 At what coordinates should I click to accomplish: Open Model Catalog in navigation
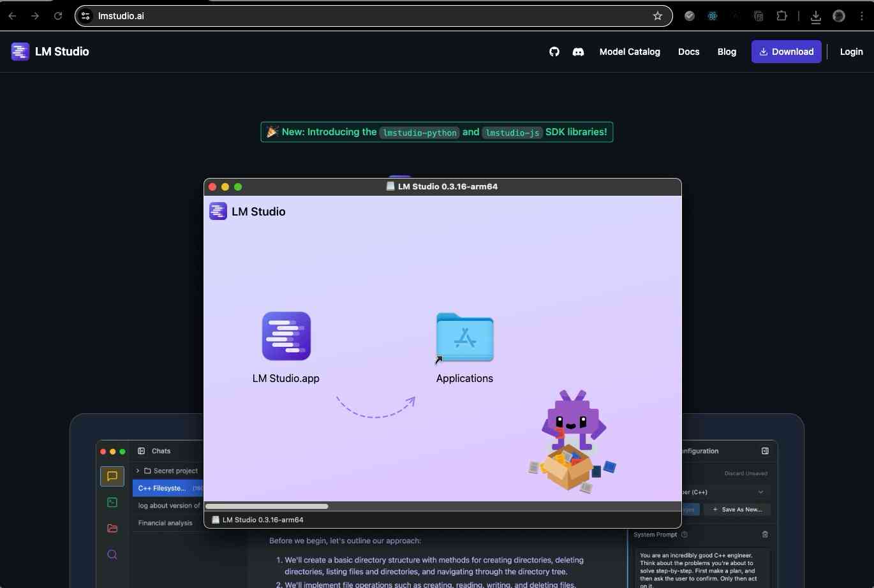(629, 52)
